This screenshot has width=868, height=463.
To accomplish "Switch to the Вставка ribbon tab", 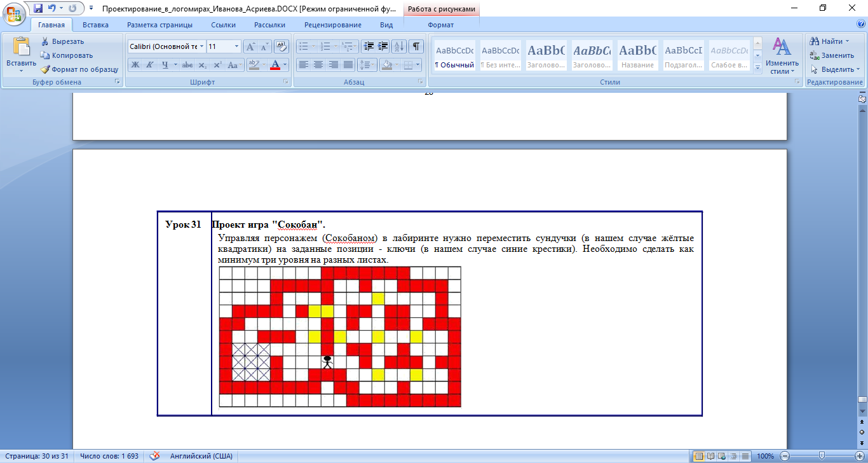I will pyautogui.click(x=95, y=25).
